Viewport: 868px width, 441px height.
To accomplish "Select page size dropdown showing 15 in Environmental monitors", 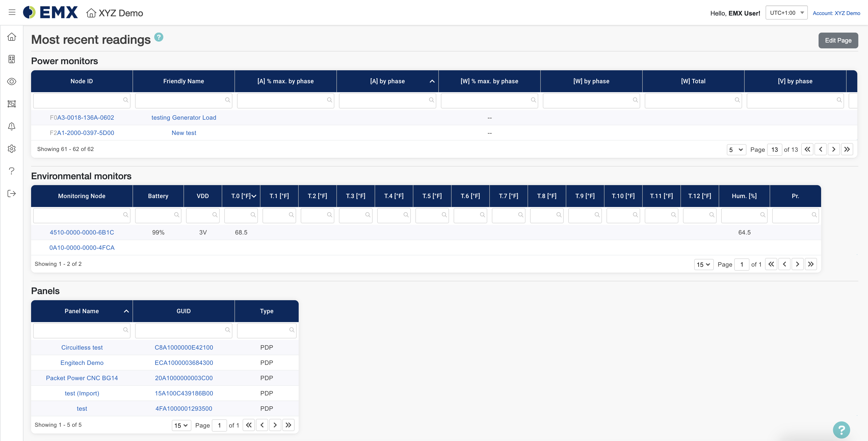I will (x=703, y=264).
